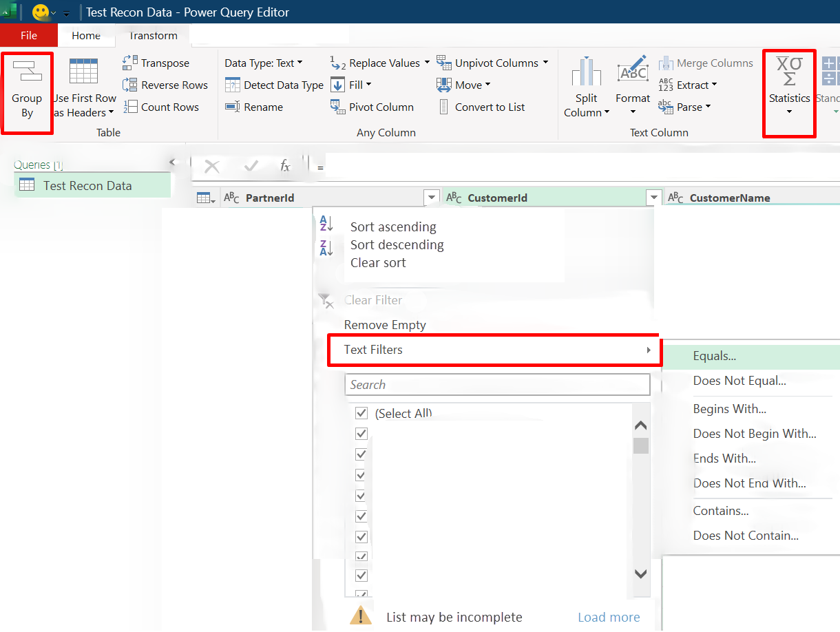Open the File tab

29,36
